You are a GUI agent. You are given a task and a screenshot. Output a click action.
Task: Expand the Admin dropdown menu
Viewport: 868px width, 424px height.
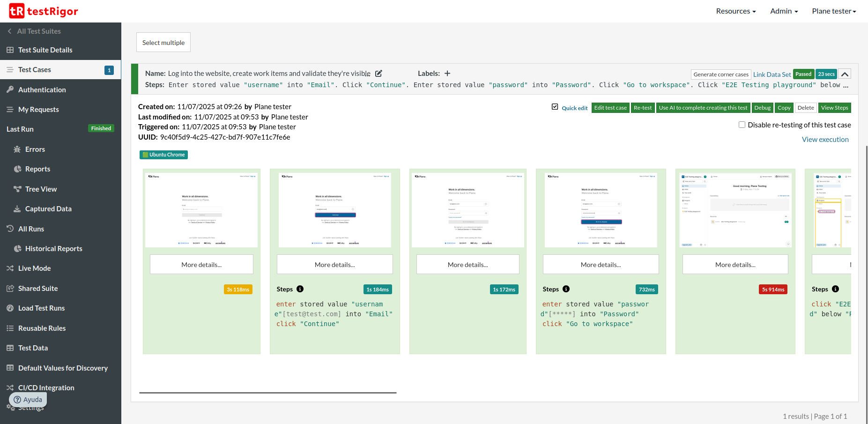tap(784, 11)
